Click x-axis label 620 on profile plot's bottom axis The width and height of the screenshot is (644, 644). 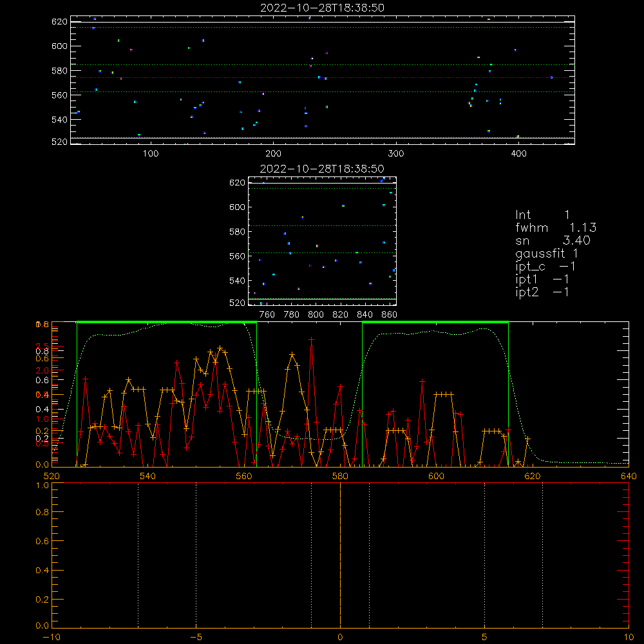click(x=533, y=476)
